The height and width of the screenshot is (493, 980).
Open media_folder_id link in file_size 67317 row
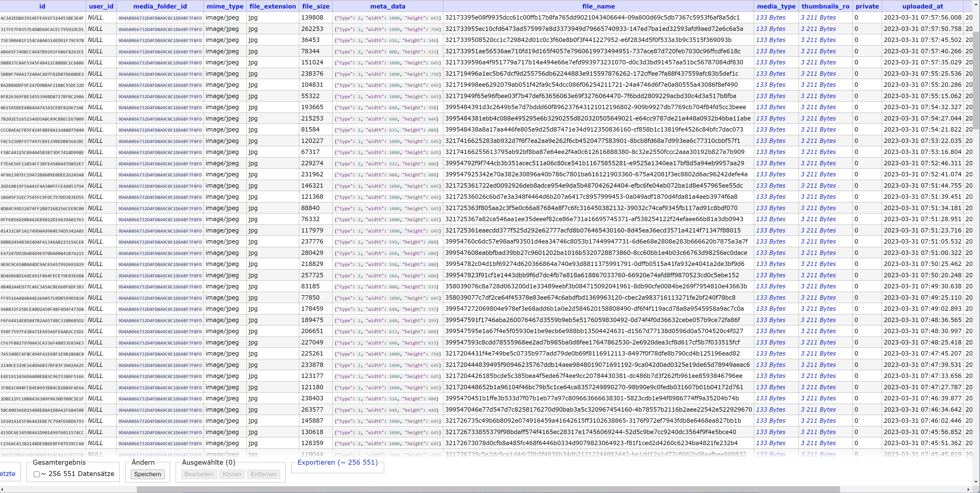tap(160, 152)
